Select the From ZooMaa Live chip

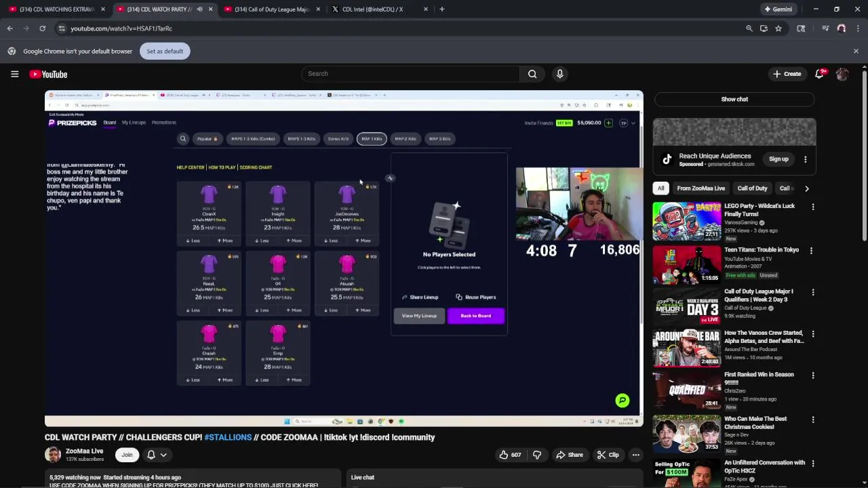[x=701, y=188]
